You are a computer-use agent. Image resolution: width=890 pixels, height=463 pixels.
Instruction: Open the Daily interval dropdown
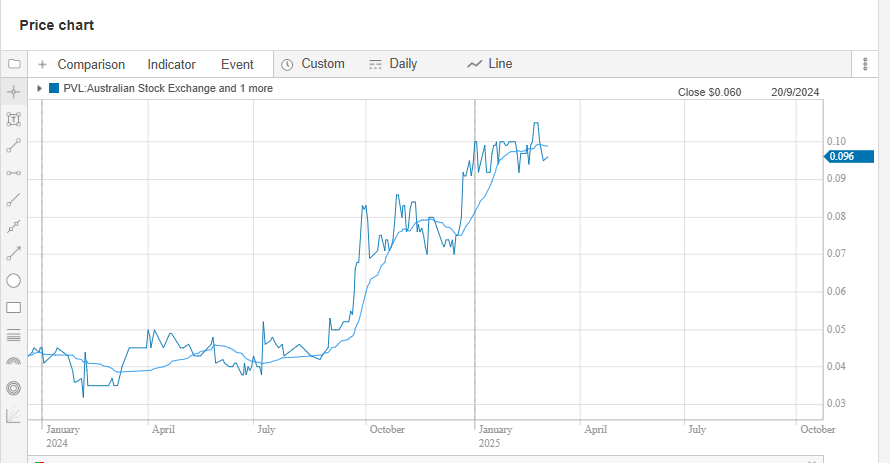click(x=393, y=64)
